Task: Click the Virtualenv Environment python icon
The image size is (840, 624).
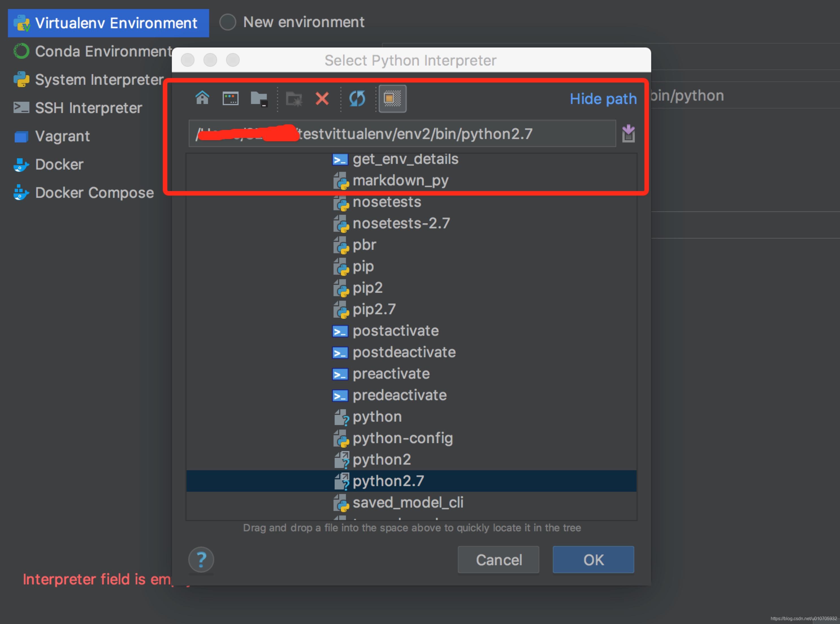Action: coord(21,23)
